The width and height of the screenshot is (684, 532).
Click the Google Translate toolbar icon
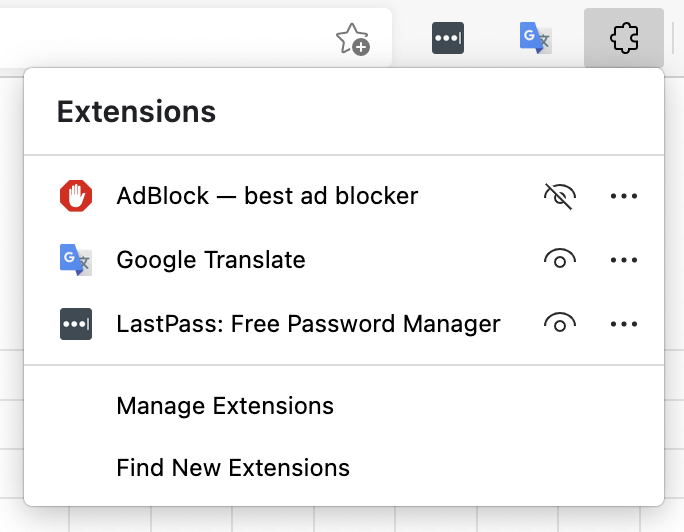535,38
